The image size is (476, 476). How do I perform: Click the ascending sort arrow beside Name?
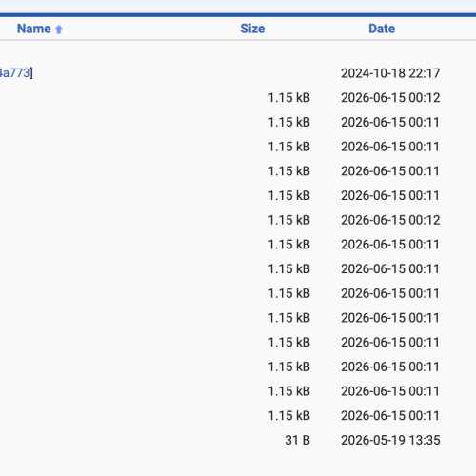pyautogui.click(x=59, y=30)
